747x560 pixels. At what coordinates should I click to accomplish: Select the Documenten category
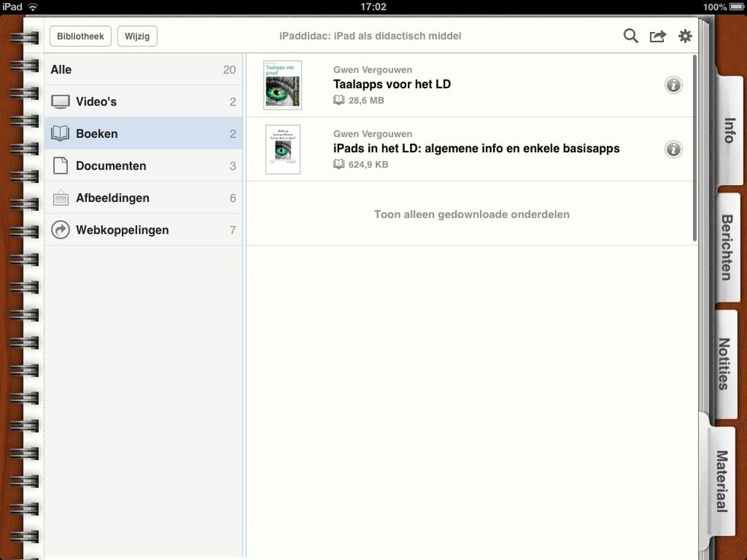(143, 165)
